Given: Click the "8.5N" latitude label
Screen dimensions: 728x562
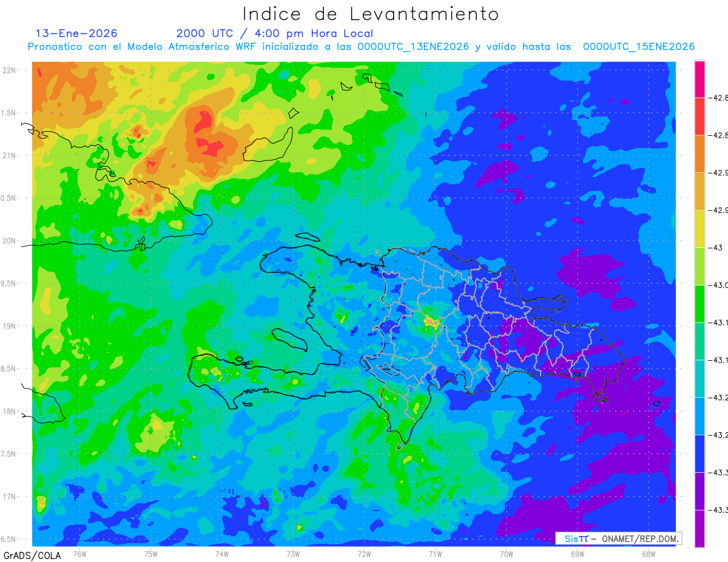Looking at the screenshot, I should click(9, 369).
